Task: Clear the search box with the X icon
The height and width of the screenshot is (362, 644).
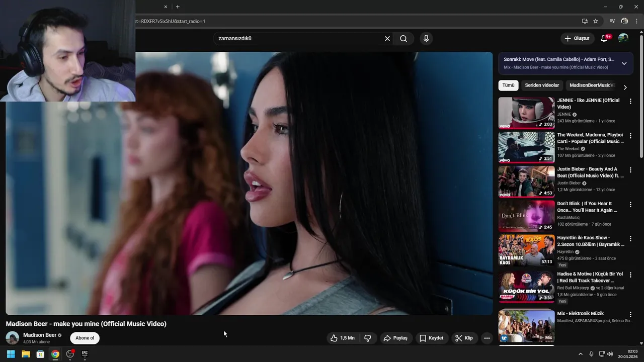Action: point(387,39)
